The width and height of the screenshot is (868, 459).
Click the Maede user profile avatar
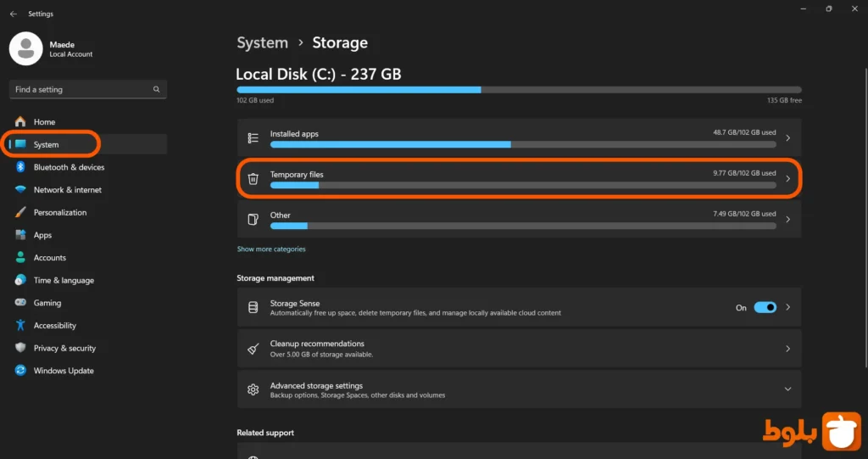25,48
